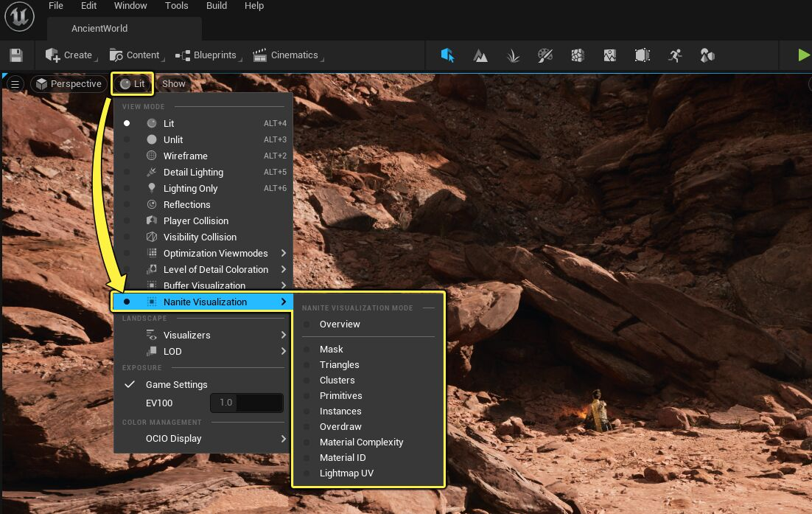Activate the Landscape mode icon

pos(480,55)
